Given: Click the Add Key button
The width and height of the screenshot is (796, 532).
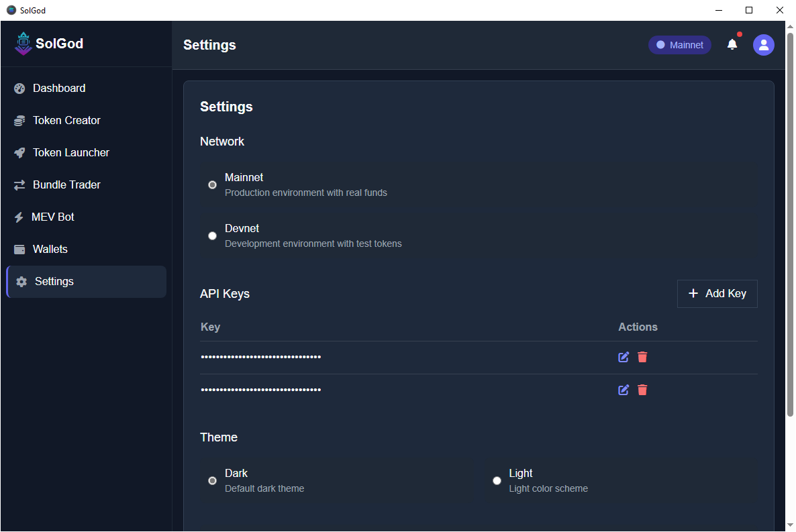Looking at the screenshot, I should click(x=717, y=294).
